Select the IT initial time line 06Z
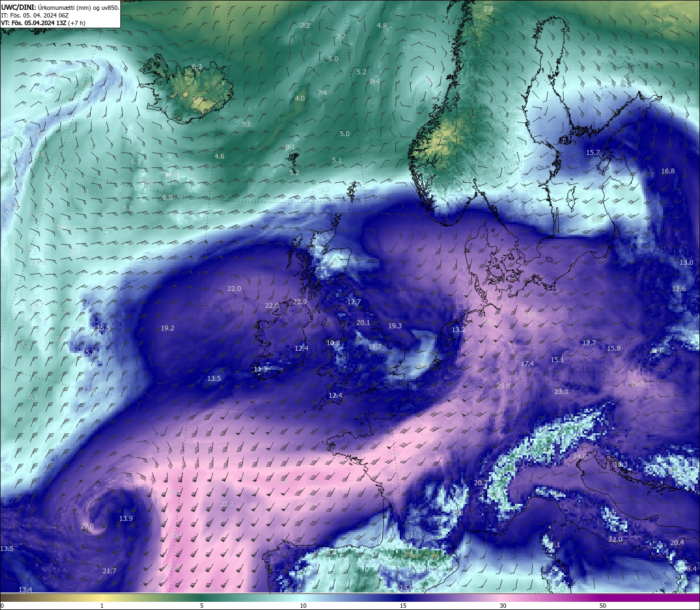This screenshot has height=610, width=700. tap(35, 15)
